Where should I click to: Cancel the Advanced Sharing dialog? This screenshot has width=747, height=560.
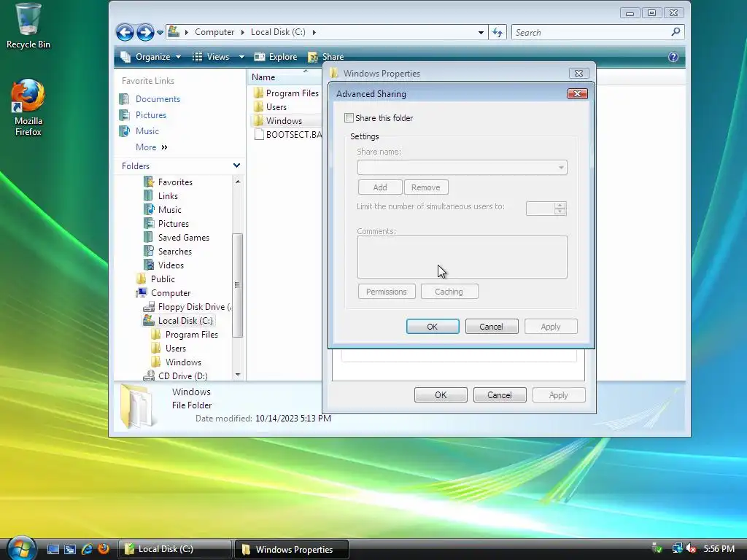point(492,327)
